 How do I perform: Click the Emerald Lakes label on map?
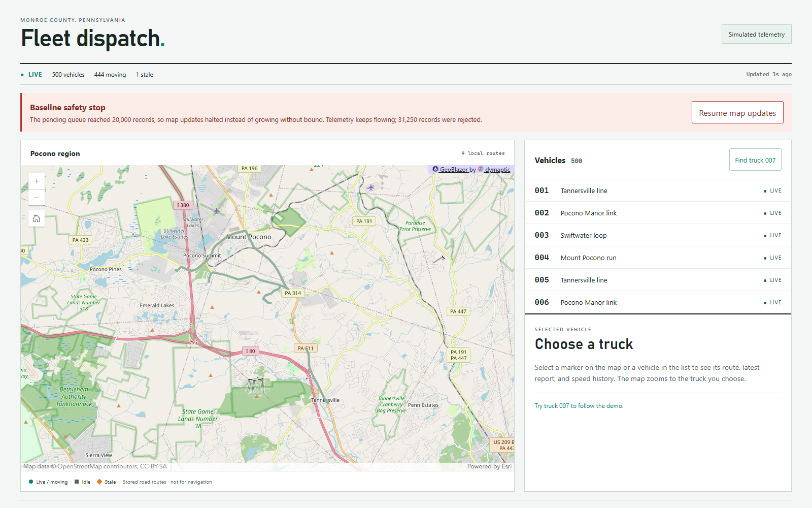(x=157, y=305)
